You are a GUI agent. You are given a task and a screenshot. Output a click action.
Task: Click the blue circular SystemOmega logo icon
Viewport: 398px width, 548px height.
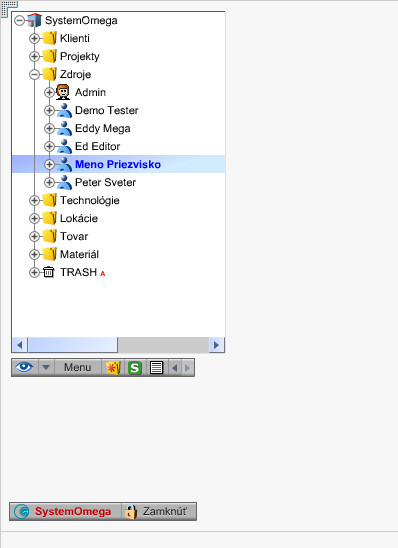tap(22, 512)
